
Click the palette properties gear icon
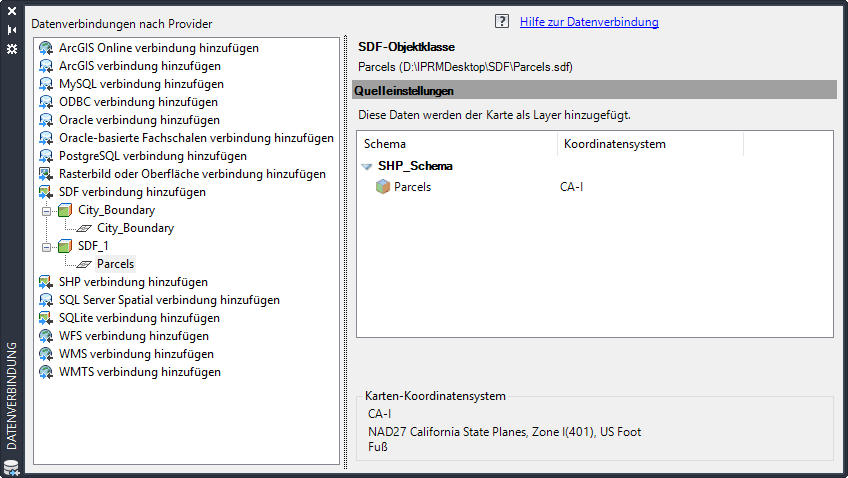[x=12, y=48]
